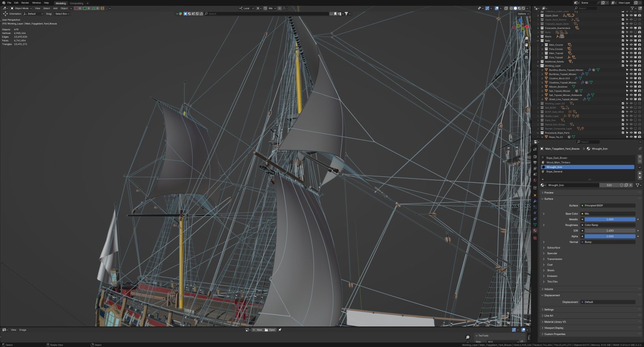Click the viewport Options button
Image resolution: width=644 pixels, height=347 pixels.
click(523, 13)
